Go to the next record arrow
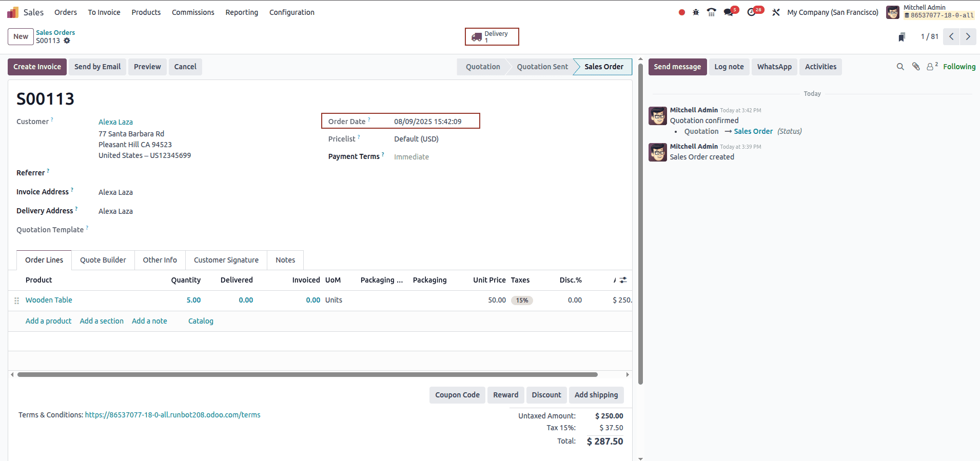Viewport: 980px width, 461px height. [968, 36]
